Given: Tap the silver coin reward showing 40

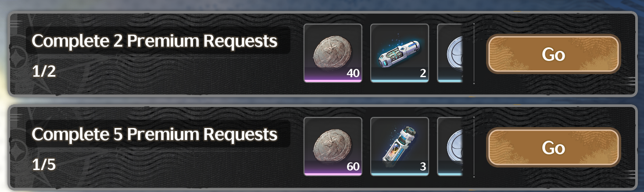Looking at the screenshot, I should (x=333, y=53).
